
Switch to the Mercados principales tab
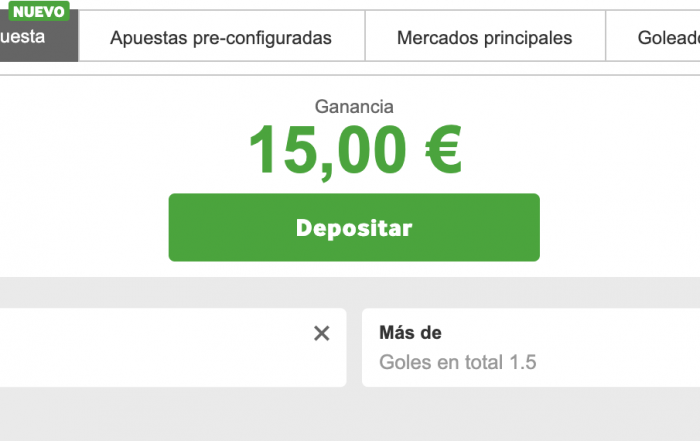484,38
